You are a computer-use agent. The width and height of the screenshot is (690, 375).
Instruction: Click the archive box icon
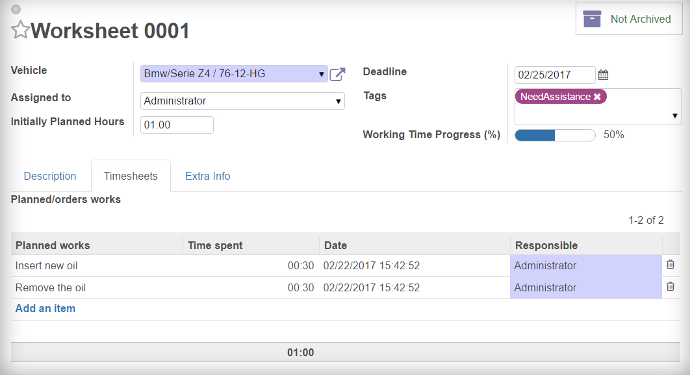[x=592, y=19]
